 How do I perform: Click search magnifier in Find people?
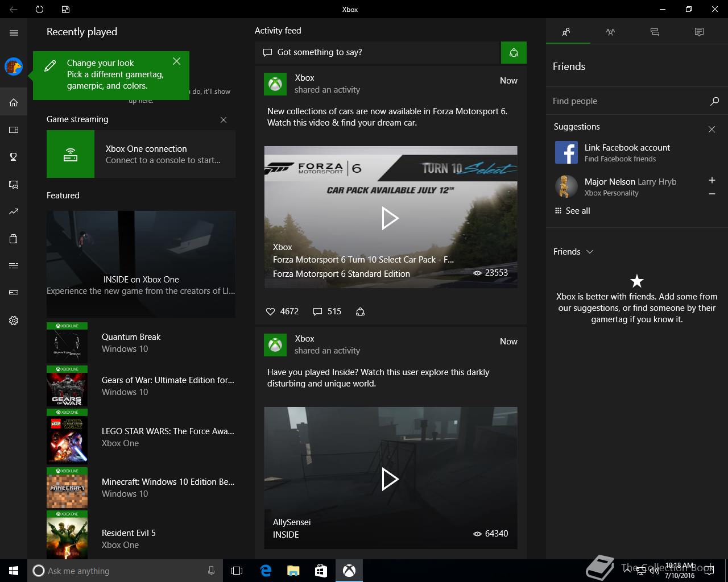tap(714, 101)
